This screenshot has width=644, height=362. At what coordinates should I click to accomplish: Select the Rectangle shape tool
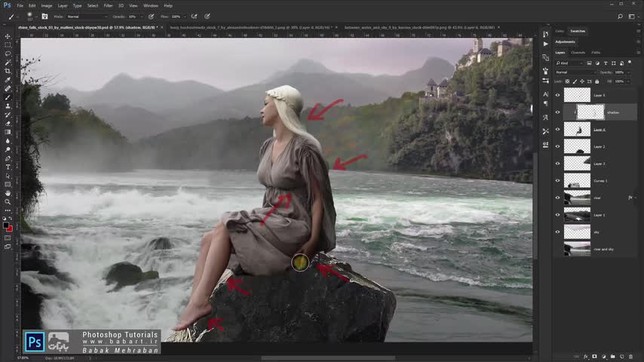8,185
